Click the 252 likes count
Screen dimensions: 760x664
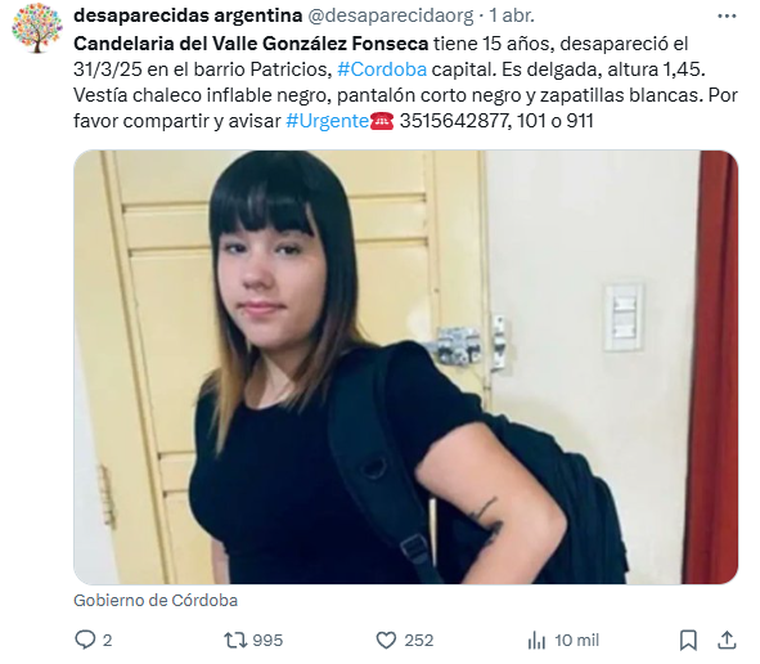(x=419, y=640)
